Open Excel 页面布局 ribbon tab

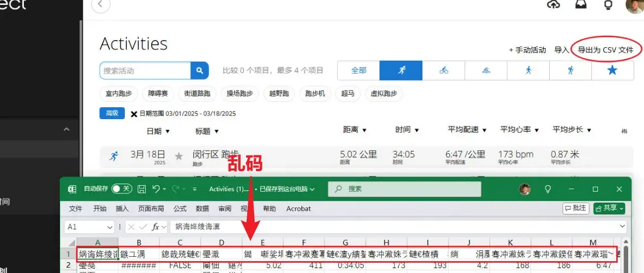pos(151,209)
